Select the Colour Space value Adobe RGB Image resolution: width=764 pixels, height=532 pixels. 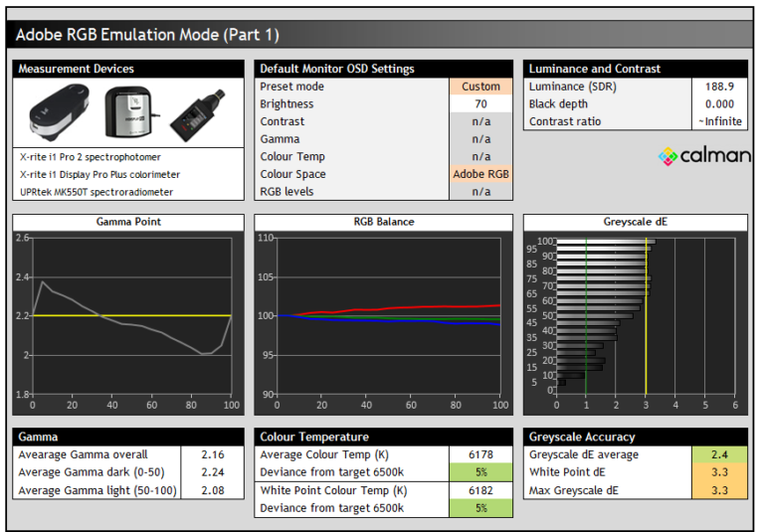coord(480,174)
